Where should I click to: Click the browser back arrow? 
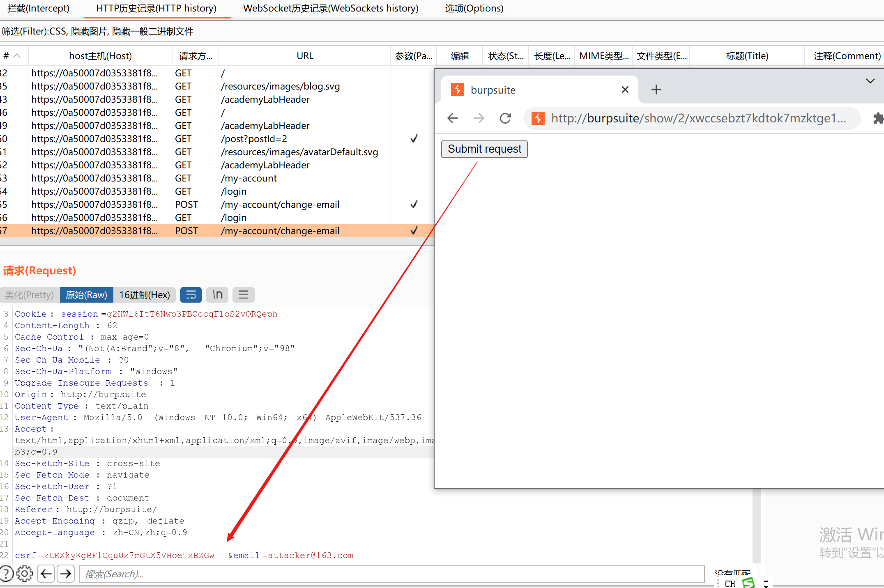(x=452, y=118)
